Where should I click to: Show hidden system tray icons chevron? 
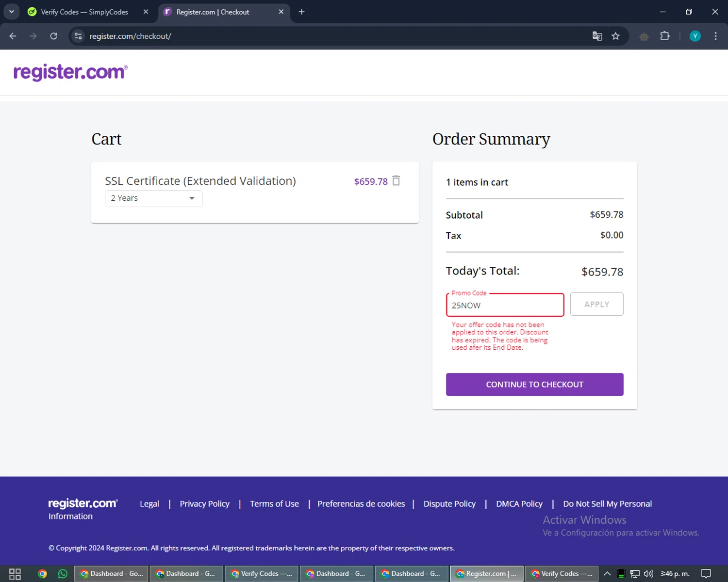pyautogui.click(x=607, y=574)
